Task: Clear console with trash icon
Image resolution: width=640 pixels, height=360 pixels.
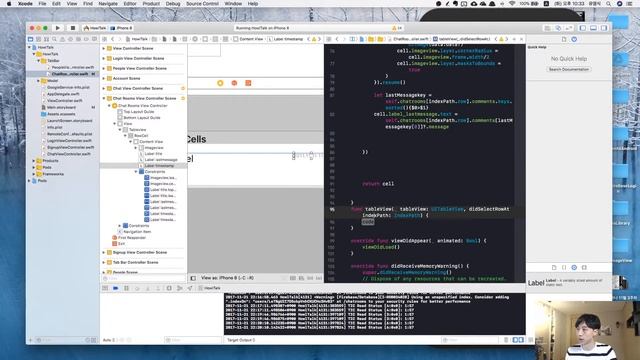Action: click(506, 340)
